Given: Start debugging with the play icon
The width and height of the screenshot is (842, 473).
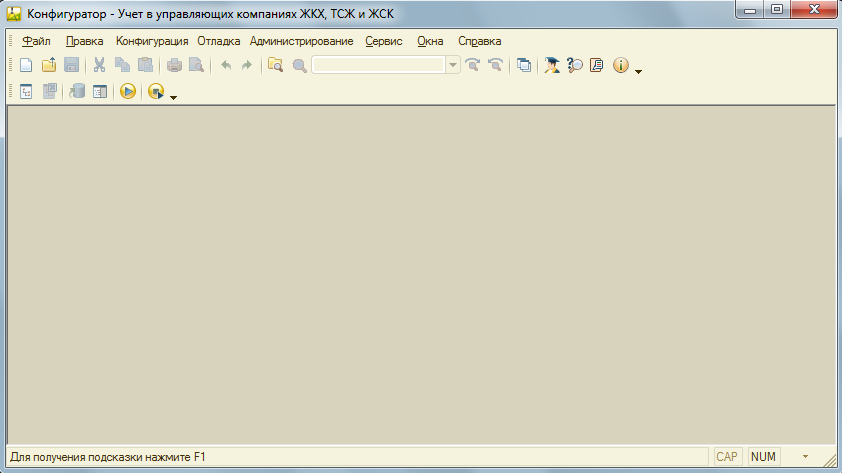Looking at the screenshot, I should [128, 92].
